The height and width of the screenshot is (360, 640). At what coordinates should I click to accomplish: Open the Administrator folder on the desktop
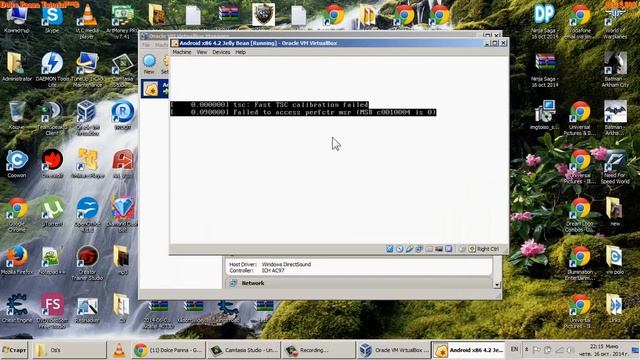coord(17,67)
